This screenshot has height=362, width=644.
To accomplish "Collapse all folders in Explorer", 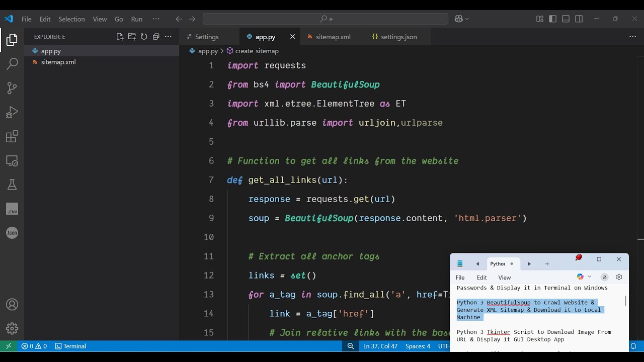I will coord(156,37).
